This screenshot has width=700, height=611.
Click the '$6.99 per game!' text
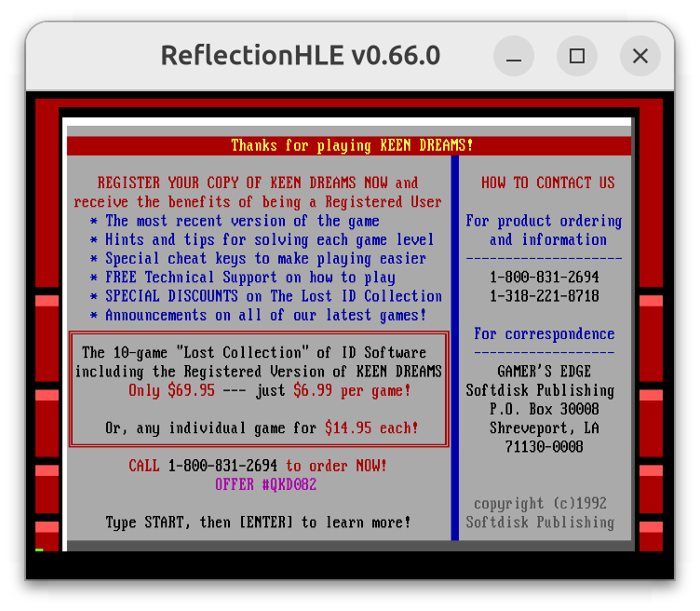(352, 390)
